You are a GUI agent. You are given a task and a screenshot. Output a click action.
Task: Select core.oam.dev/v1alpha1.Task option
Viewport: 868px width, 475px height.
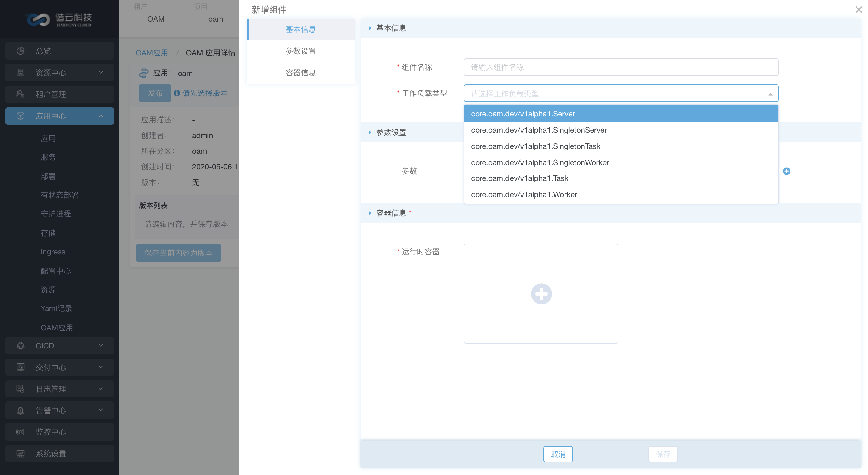[x=520, y=178]
